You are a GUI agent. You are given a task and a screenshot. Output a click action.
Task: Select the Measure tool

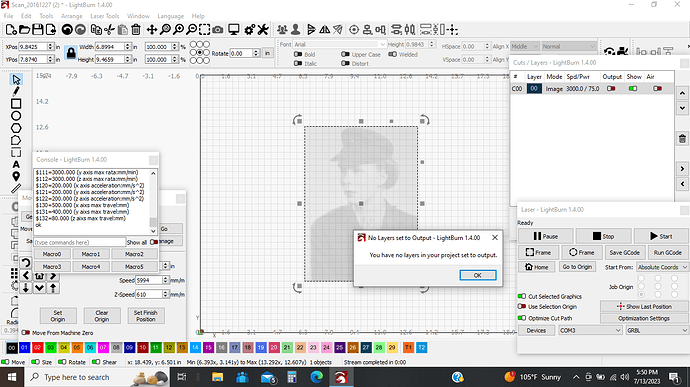16,188
